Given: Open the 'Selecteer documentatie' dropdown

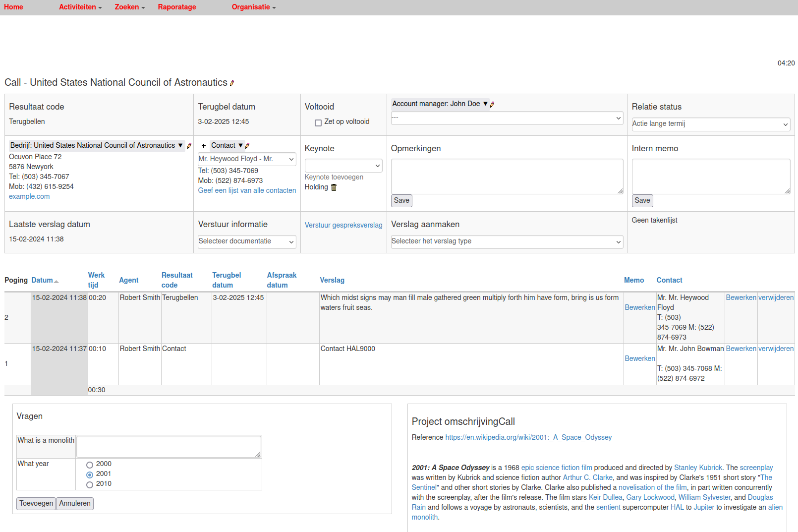Looking at the screenshot, I should click(246, 241).
